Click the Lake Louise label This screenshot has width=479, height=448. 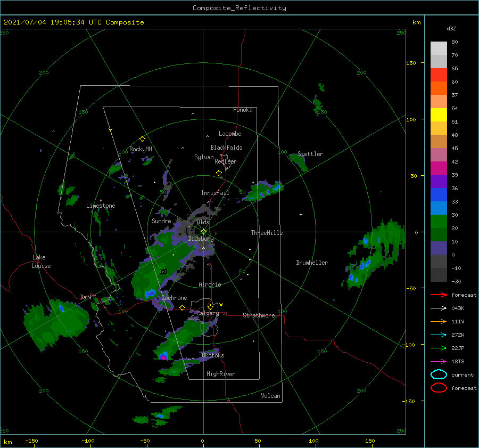pos(41,262)
